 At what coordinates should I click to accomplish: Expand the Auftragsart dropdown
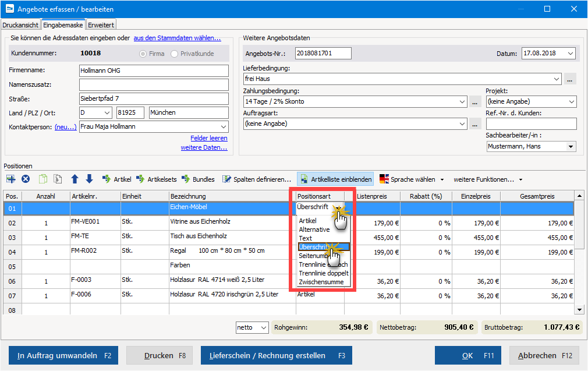coord(462,123)
